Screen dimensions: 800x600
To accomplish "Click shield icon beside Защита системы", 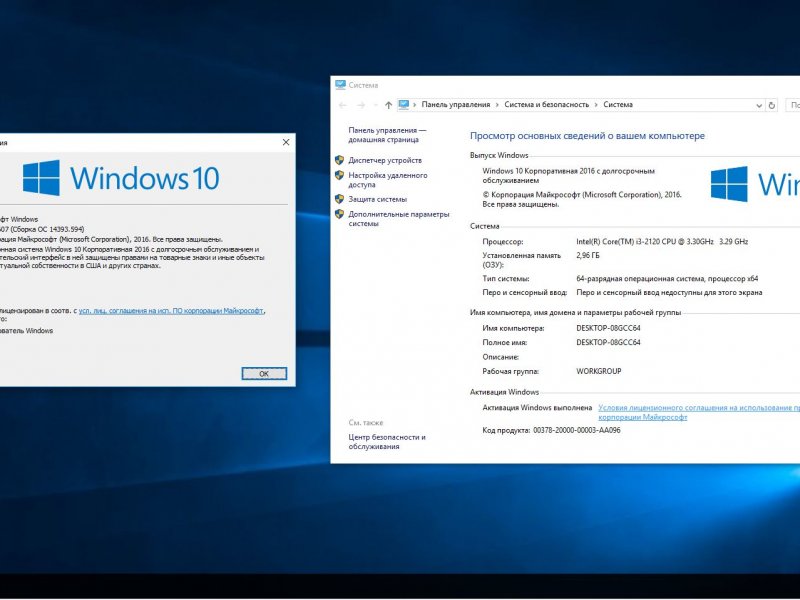I will tap(339, 199).
